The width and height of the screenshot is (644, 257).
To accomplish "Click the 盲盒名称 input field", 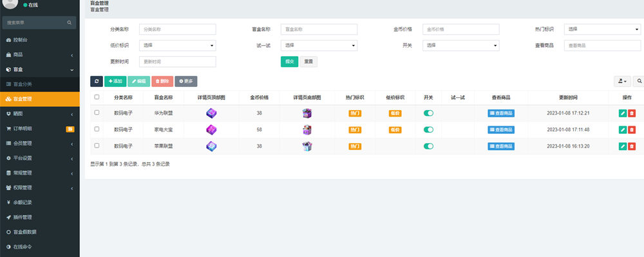I will [319, 29].
